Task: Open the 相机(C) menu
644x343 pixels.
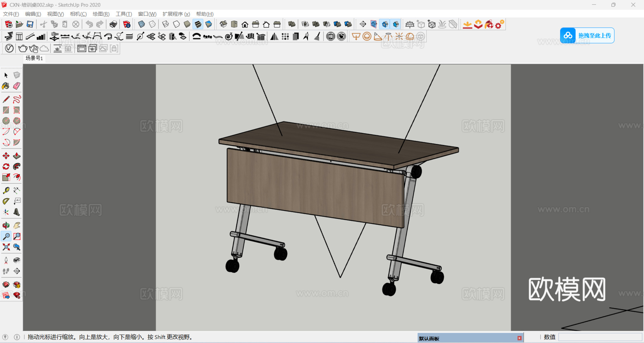Action: pyautogui.click(x=78, y=14)
